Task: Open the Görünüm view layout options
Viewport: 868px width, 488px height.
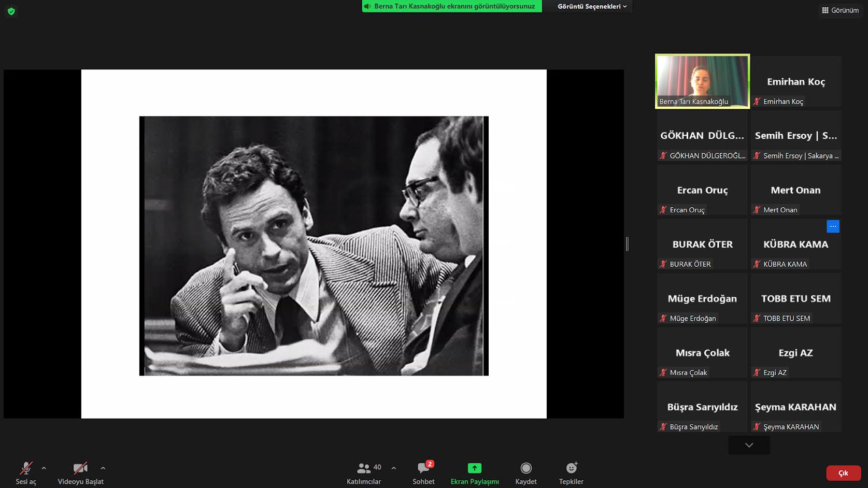Action: [840, 10]
